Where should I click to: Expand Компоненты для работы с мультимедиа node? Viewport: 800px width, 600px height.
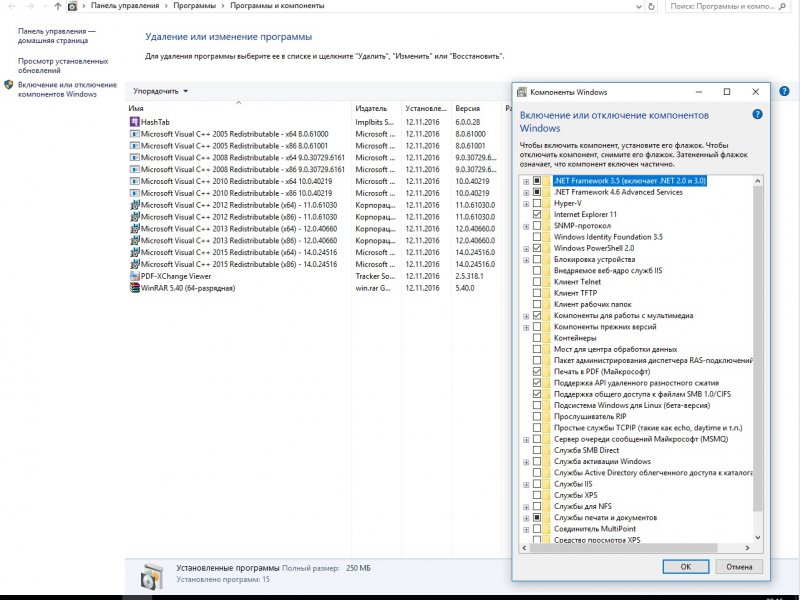click(526, 316)
